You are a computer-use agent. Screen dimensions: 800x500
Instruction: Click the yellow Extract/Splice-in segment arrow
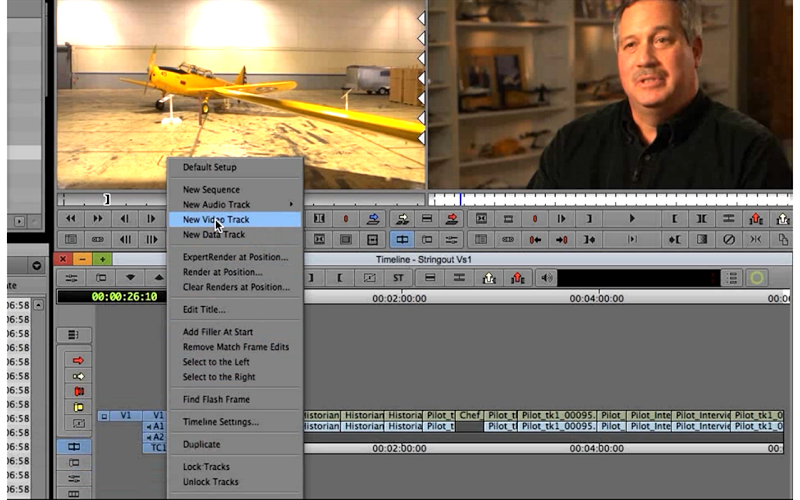(78, 376)
